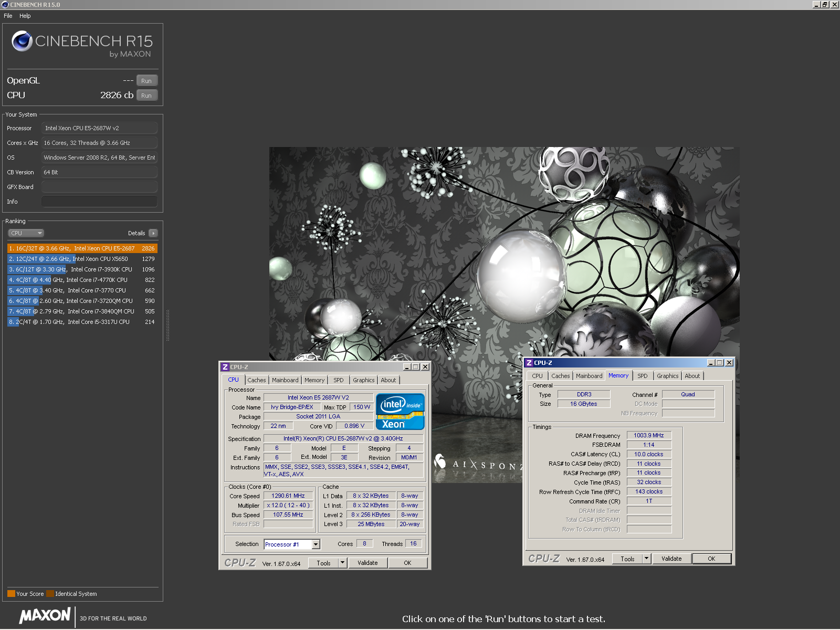Click the Identical System brown legend swatch
Image resolution: width=840 pixels, height=630 pixels.
[x=50, y=594]
